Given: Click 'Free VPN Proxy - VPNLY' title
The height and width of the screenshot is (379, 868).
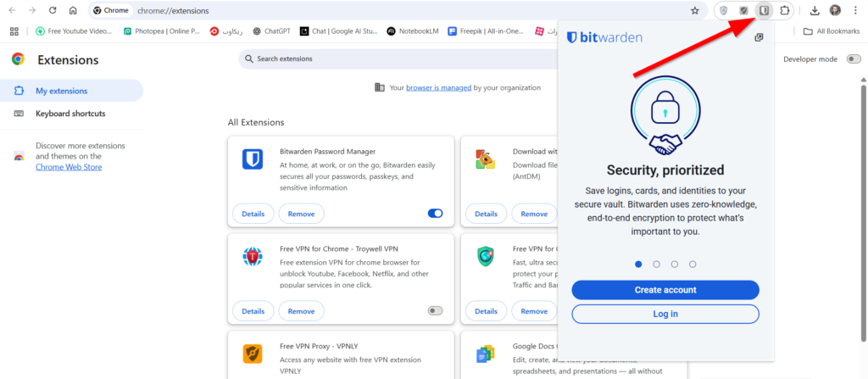Looking at the screenshot, I should 319,346.
